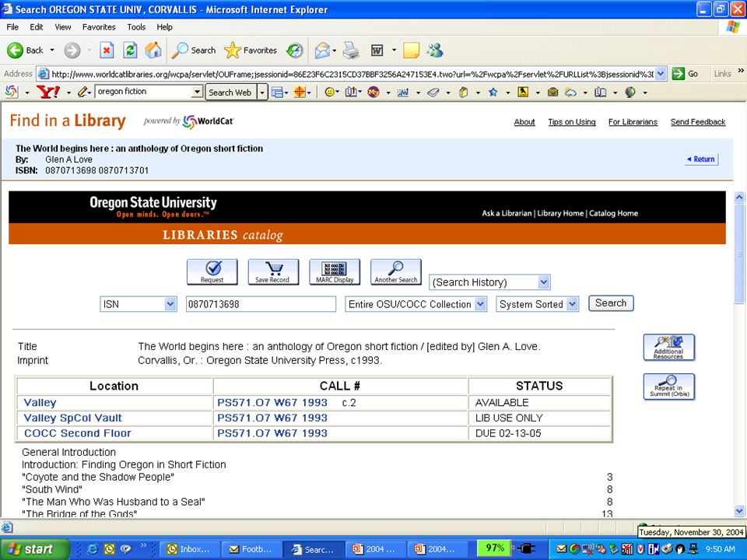
Task: Expand the ISN search type dropdown
Action: [170, 304]
